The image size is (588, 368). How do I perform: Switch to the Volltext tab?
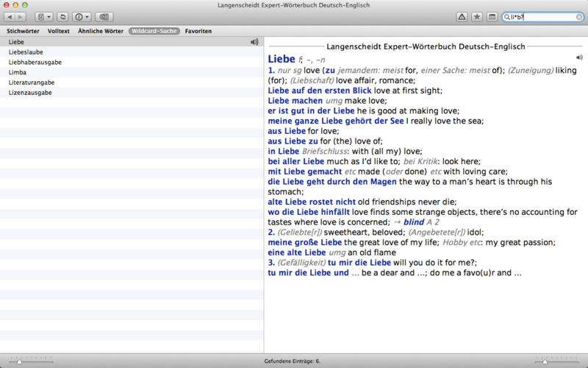click(59, 31)
